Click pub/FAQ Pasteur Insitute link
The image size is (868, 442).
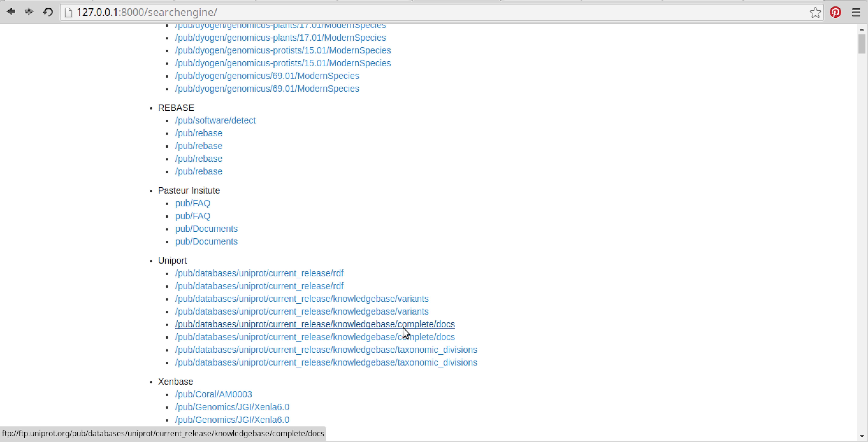(192, 203)
